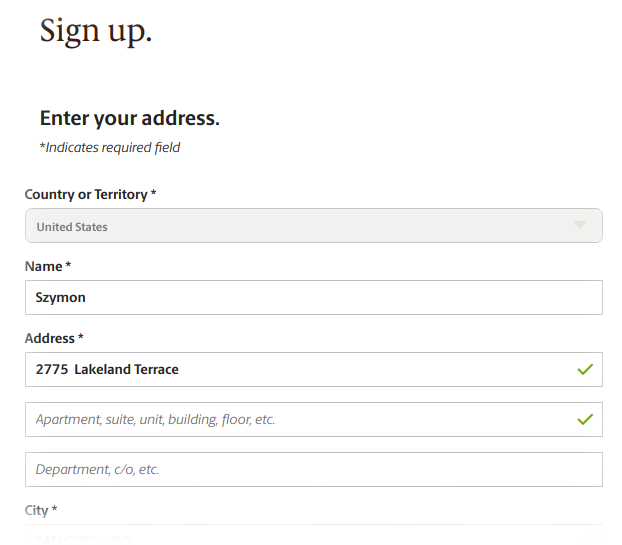The image size is (622, 545).
Task: Select the Apartment, suite, unit input field
Action: pos(314,419)
